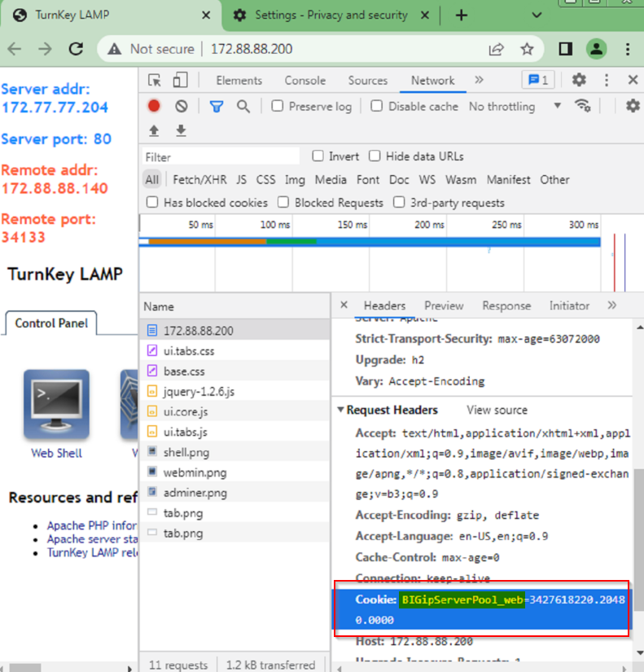Collapse the Request Headers section
644x672 pixels.
[x=340, y=410]
